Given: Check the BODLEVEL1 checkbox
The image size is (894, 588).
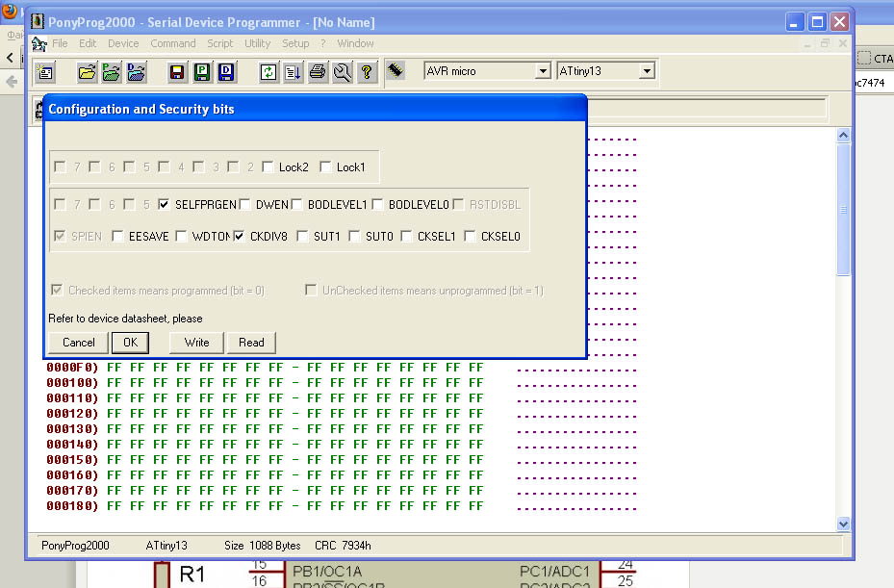Looking at the screenshot, I should pos(297,205).
